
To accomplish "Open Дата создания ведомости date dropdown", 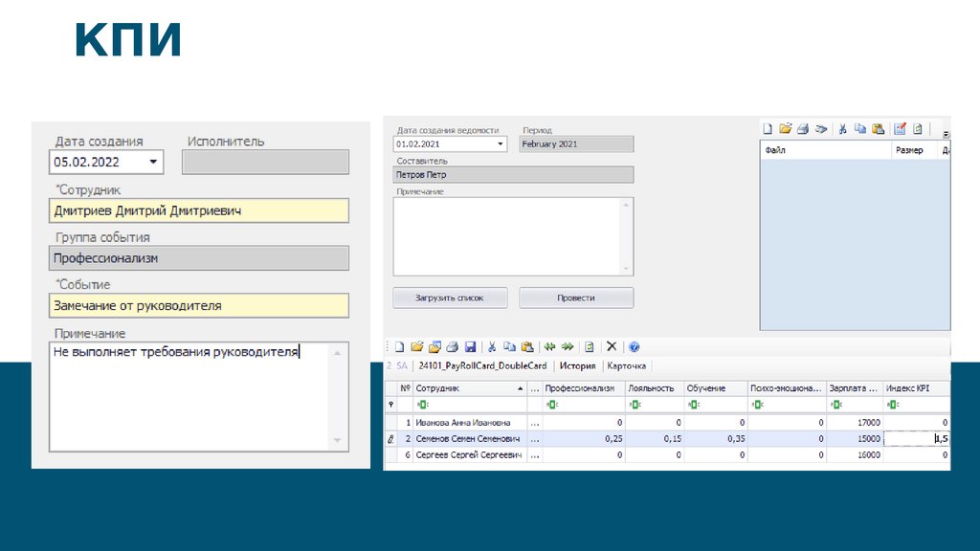I will tap(500, 143).
